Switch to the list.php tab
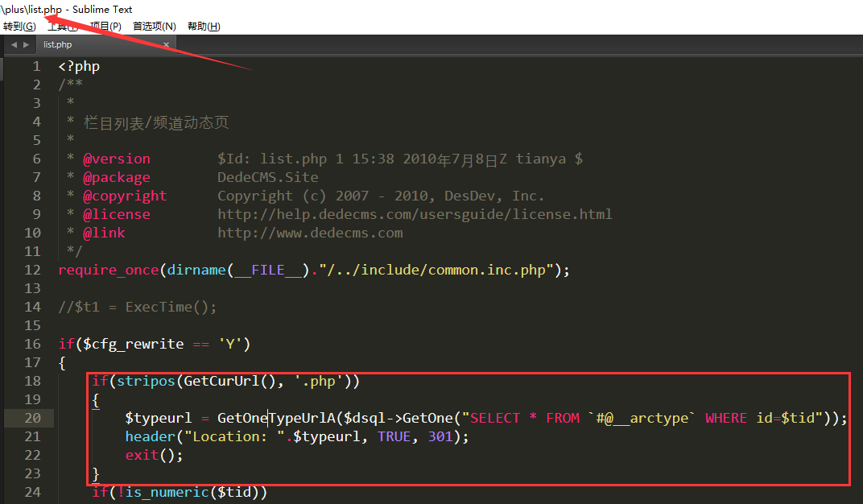Screen dimensions: 863x504 point(58,45)
